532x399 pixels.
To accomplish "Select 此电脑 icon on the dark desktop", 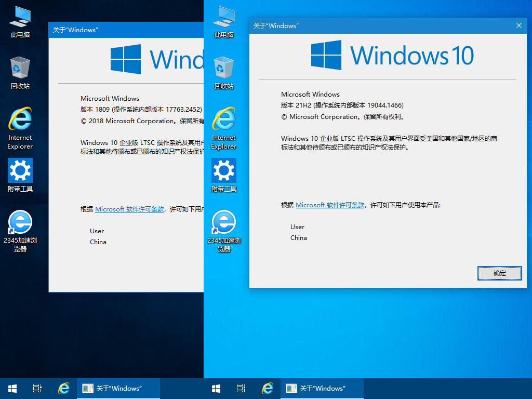I will pos(20,22).
